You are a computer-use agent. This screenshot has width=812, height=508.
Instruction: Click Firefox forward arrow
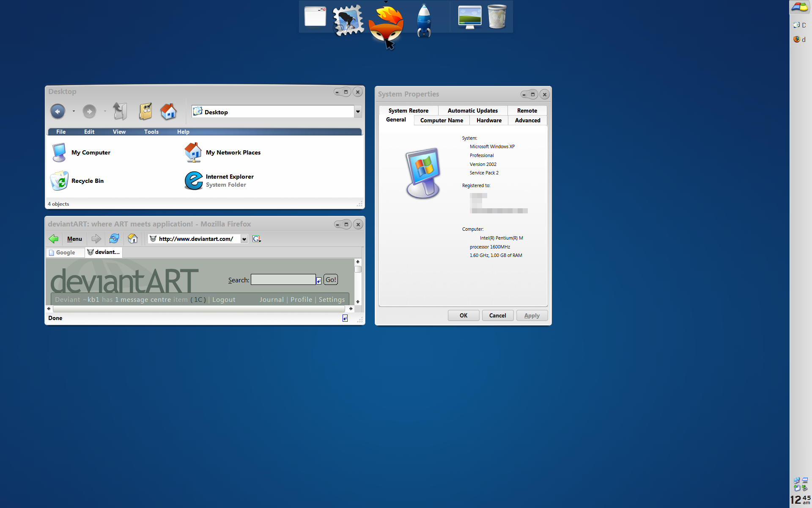coord(96,239)
